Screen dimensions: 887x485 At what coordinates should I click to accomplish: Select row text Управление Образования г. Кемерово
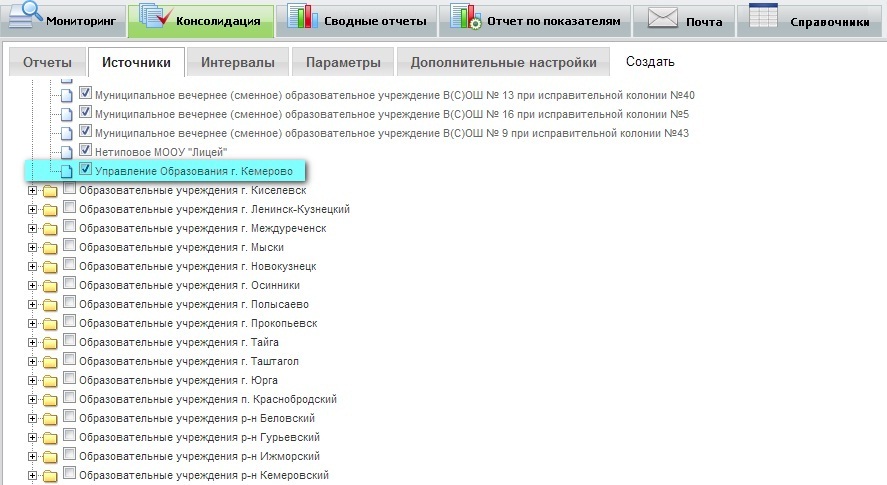point(194,171)
